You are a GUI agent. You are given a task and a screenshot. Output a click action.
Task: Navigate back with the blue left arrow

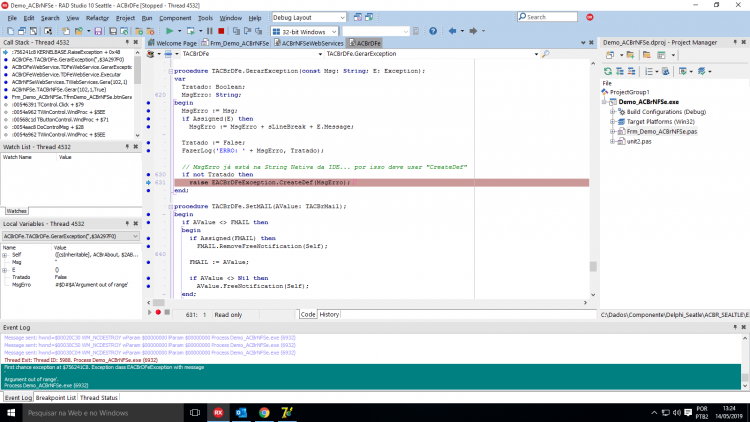coord(452,31)
